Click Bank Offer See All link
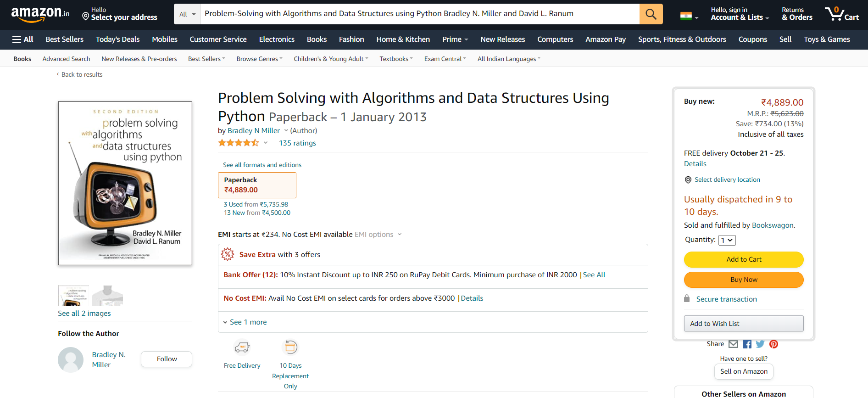The image size is (868, 398). [594, 275]
